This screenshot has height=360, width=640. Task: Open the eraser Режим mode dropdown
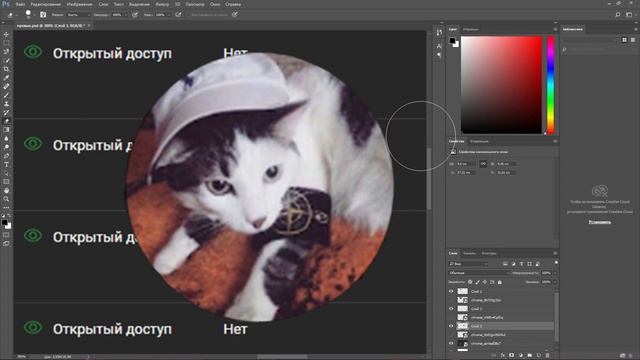pos(78,15)
